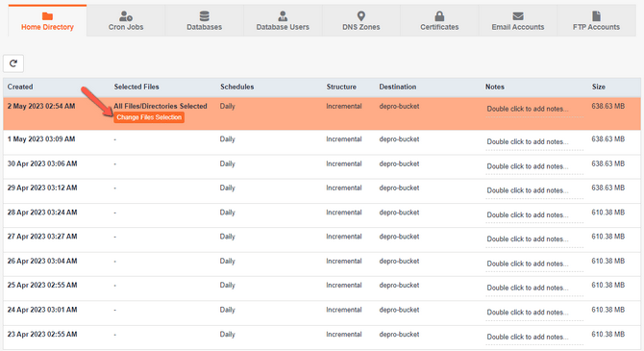Click 610.38 MB size in 24 Apr row

point(607,310)
